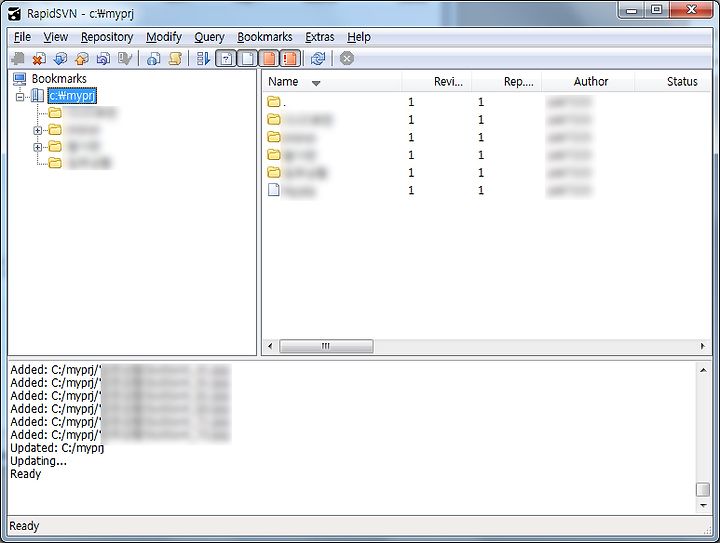
Task: Click the log panel scroll down arrow
Action: 703,505
